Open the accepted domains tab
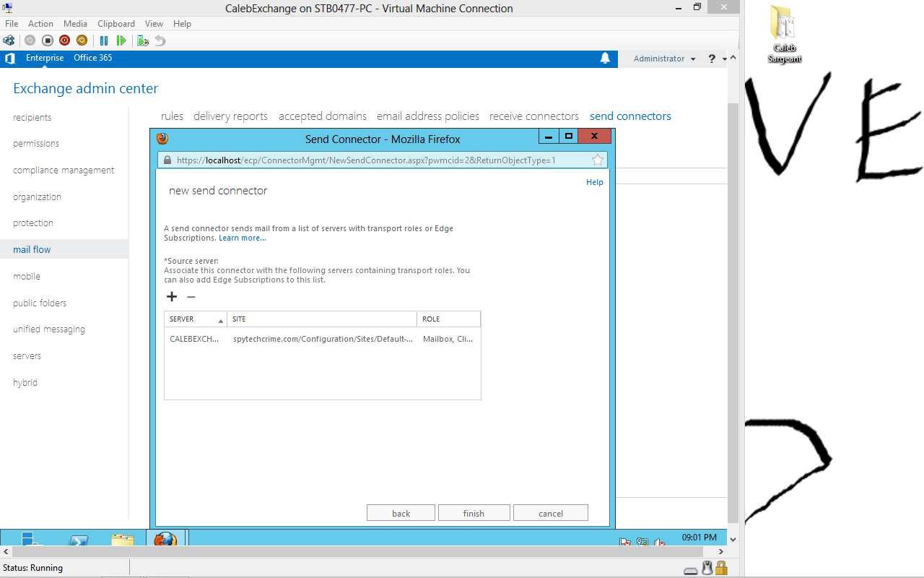 323,116
